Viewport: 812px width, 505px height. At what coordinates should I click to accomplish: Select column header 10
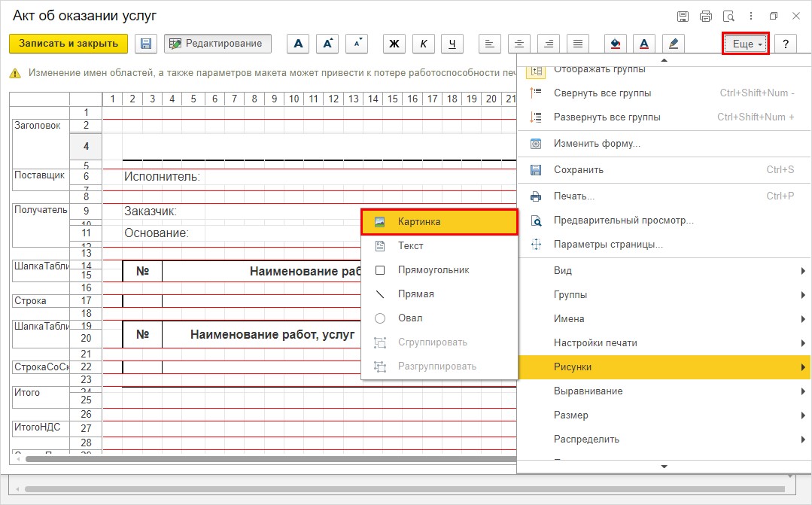click(293, 99)
